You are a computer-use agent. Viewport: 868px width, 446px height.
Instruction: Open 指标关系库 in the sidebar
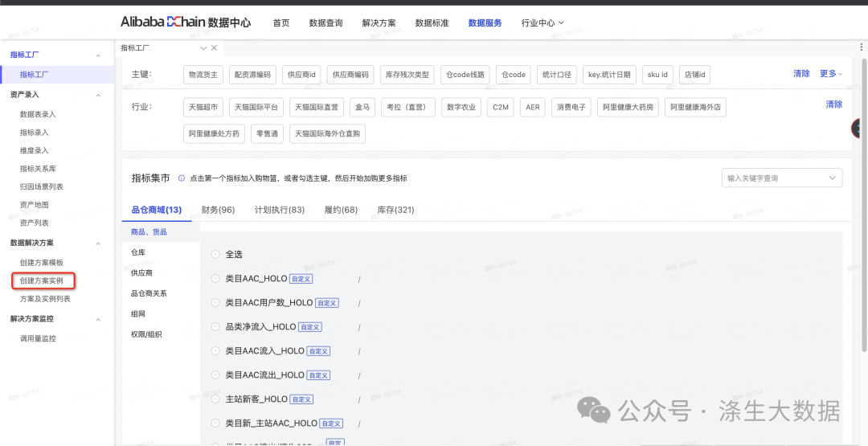[38, 169]
